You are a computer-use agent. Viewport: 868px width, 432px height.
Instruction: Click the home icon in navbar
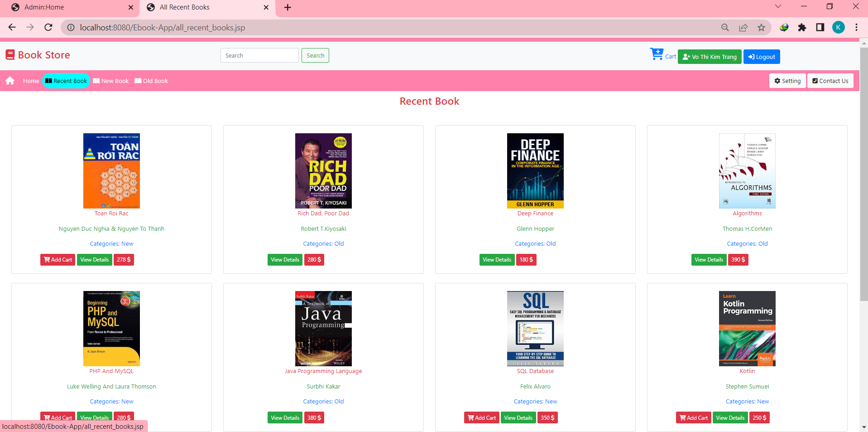pos(10,81)
